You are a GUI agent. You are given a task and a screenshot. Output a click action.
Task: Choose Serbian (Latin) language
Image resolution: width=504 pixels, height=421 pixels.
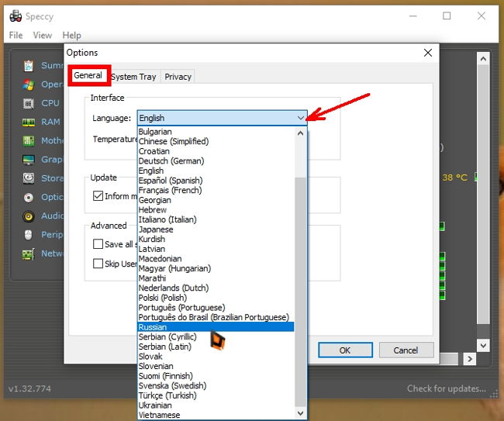(216, 347)
